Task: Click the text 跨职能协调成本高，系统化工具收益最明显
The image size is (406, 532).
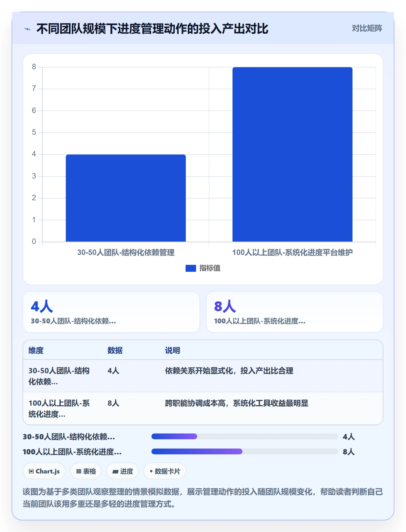Action: [237, 403]
